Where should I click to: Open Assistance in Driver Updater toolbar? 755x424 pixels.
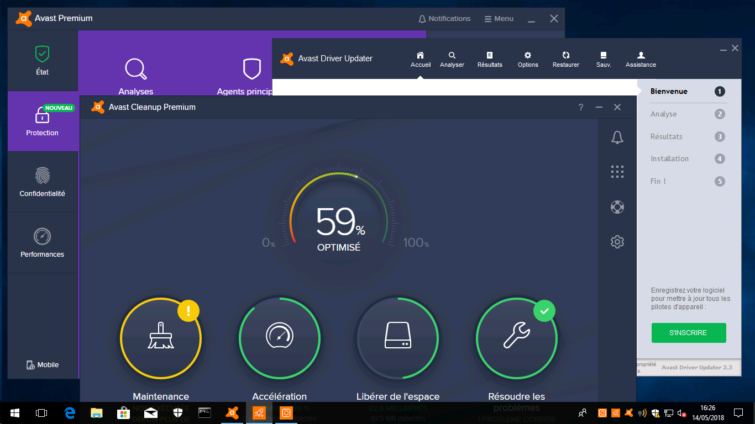[x=640, y=60]
